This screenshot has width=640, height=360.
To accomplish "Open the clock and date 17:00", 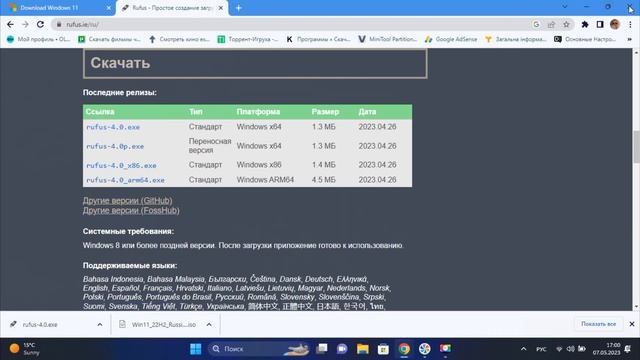I will [607, 349].
